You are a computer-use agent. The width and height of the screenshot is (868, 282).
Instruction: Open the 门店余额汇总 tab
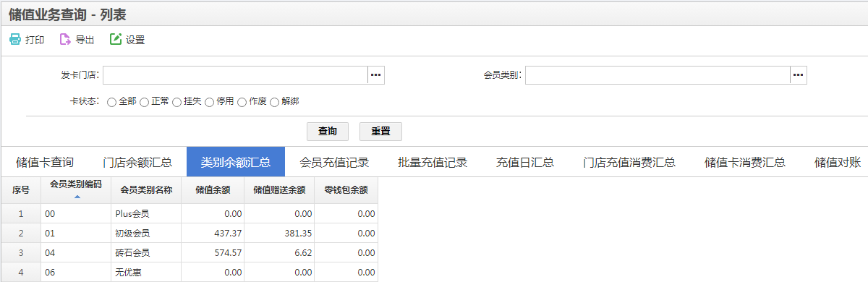pyautogui.click(x=137, y=162)
